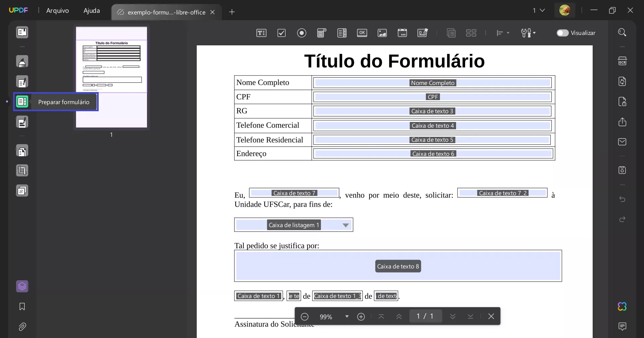The width and height of the screenshot is (644, 338).
Task: Open the zoom percentage dropdown
Action: [x=346, y=316]
